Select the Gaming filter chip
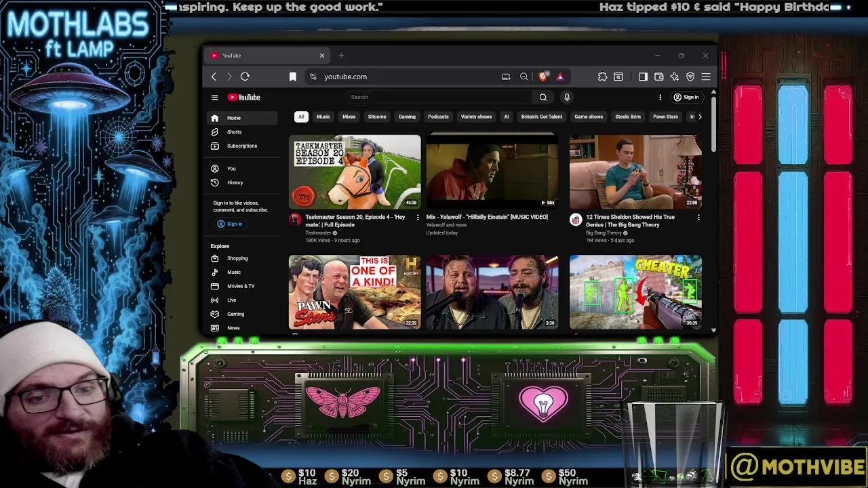The image size is (868, 488). pos(407,117)
